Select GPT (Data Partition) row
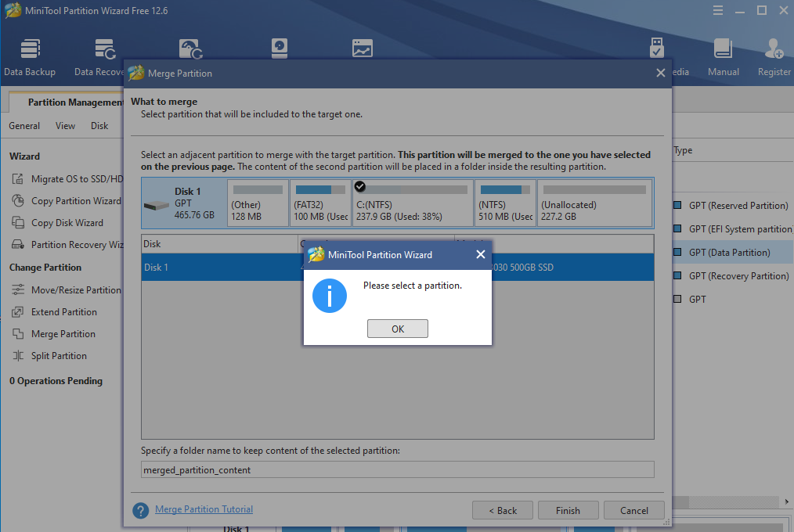Image resolution: width=794 pixels, height=532 pixels. (x=733, y=253)
